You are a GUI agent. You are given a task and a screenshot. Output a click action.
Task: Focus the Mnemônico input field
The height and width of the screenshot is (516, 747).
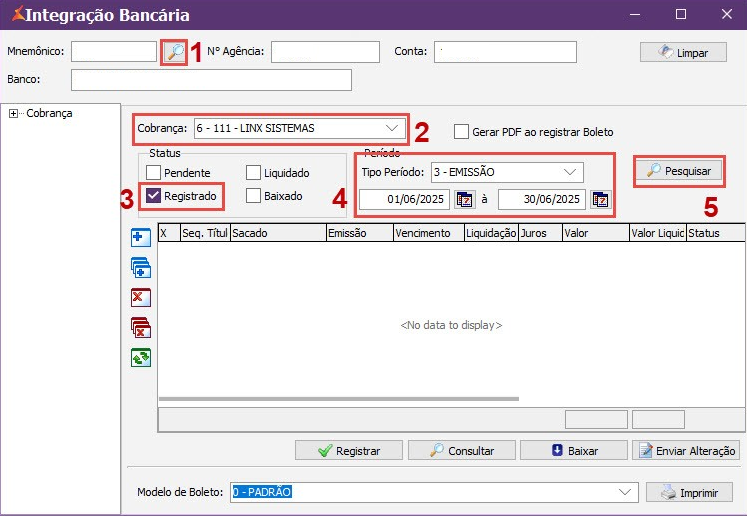[114, 51]
